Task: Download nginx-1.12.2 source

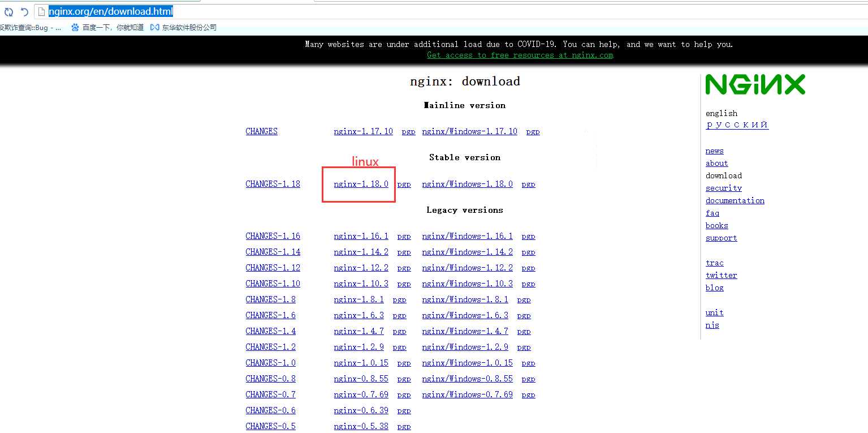Action: 361,268
